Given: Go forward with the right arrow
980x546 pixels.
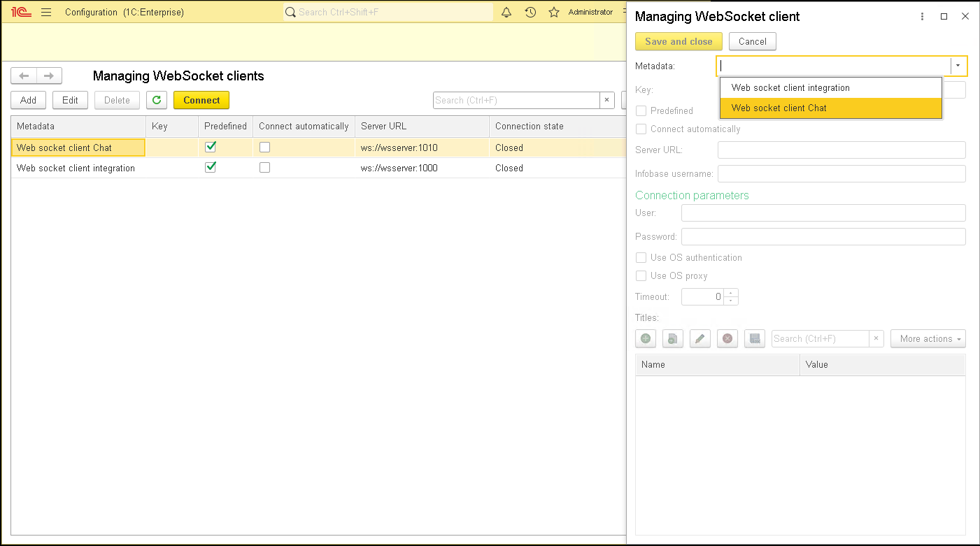Looking at the screenshot, I should tap(50, 76).
